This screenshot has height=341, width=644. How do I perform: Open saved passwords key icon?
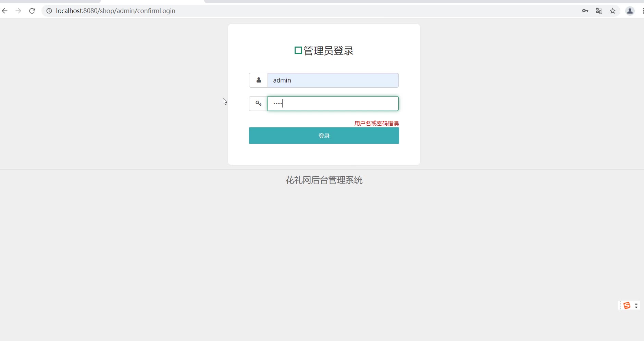(585, 11)
